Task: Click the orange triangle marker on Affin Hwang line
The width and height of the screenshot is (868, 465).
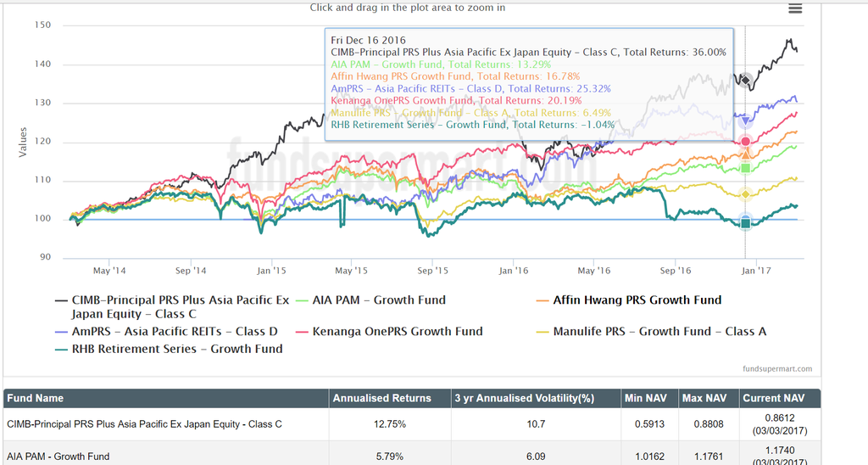Action: [x=745, y=154]
